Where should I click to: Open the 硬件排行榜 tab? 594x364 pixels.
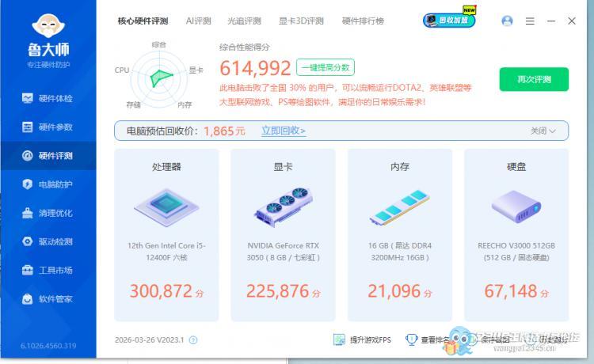click(x=363, y=21)
